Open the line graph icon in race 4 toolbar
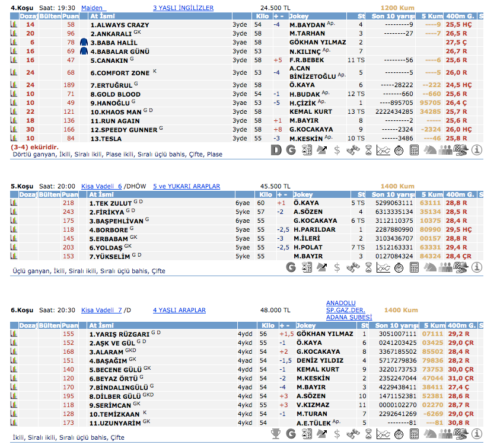Viewport: 497px width, 448px height. [x=384, y=151]
